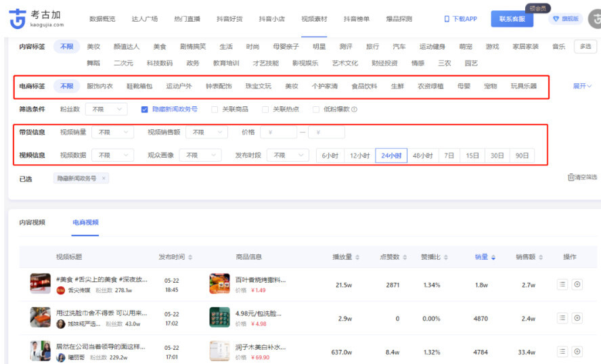Uncheck the 隐藏新闻政务号 checkbox

coord(145,109)
